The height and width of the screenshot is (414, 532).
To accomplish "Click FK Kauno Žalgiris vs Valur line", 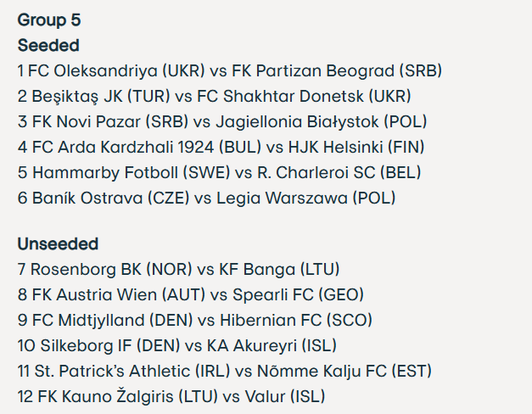I will point(171,397).
